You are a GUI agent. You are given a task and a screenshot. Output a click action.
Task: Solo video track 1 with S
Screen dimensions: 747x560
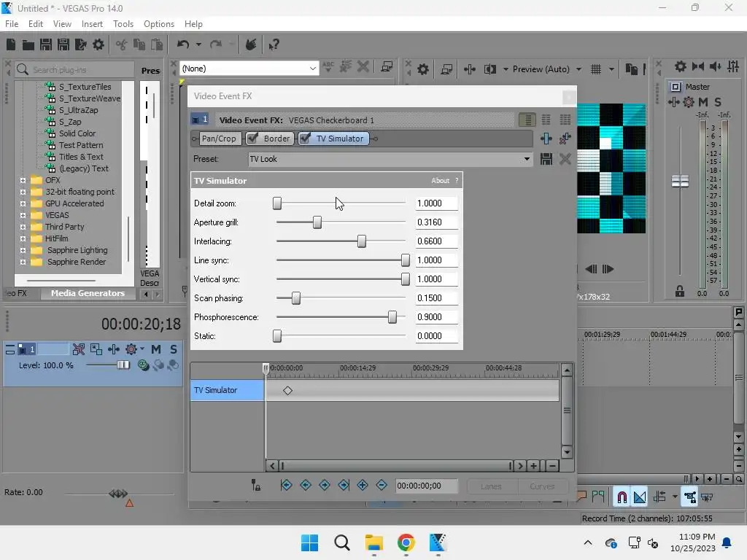pos(174,349)
